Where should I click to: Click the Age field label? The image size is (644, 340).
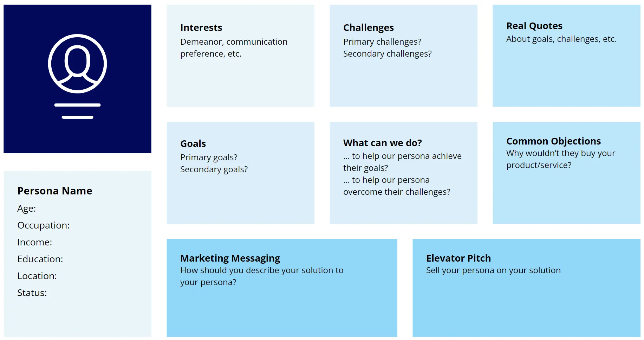[27, 209]
